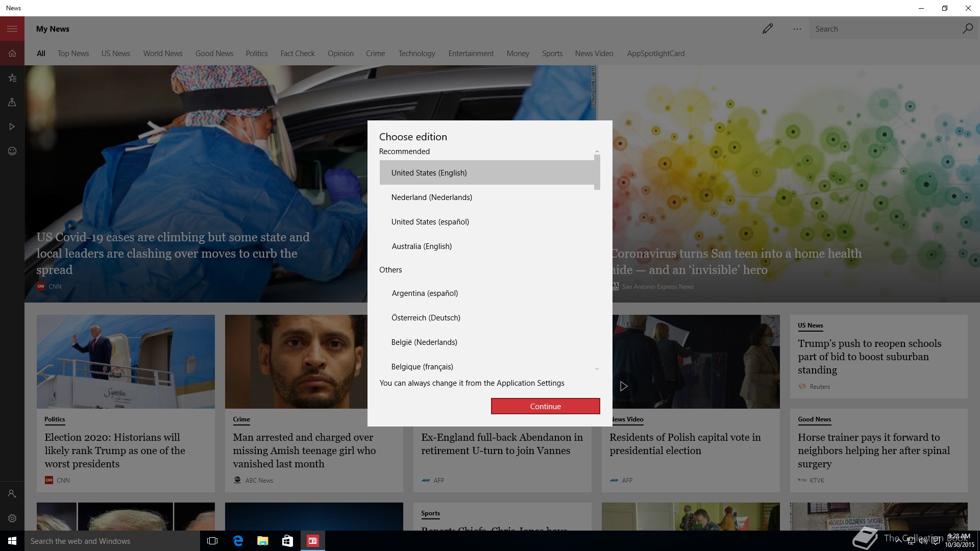Click the edition list scroll down arrow

597,369
